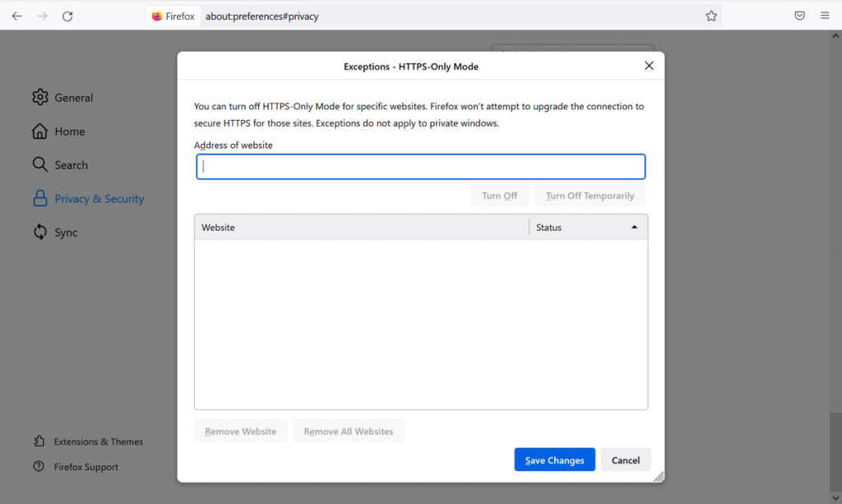Select the Privacy & Security category

pos(99,199)
